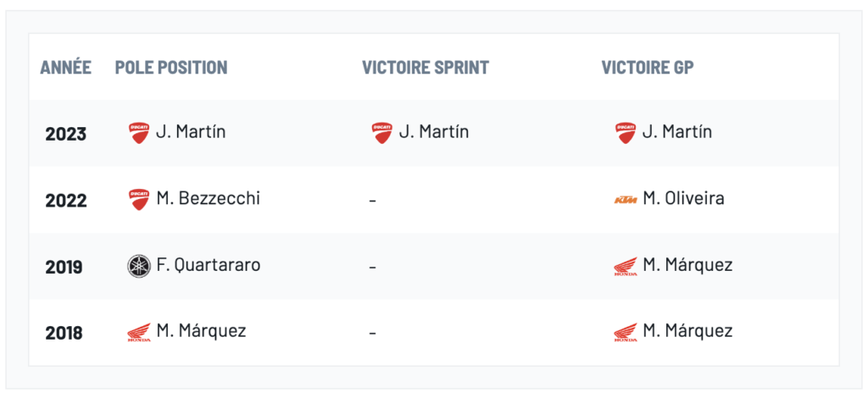Screen dimensions: 868x398
Task: Click Yamaha logo beside F. Quartararo
Action: tap(139, 266)
